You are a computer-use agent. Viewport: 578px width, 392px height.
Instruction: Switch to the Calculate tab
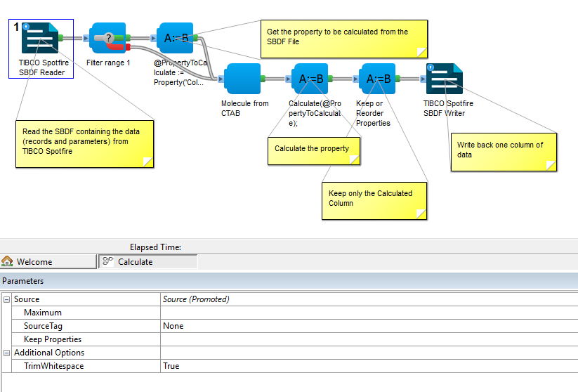click(148, 261)
